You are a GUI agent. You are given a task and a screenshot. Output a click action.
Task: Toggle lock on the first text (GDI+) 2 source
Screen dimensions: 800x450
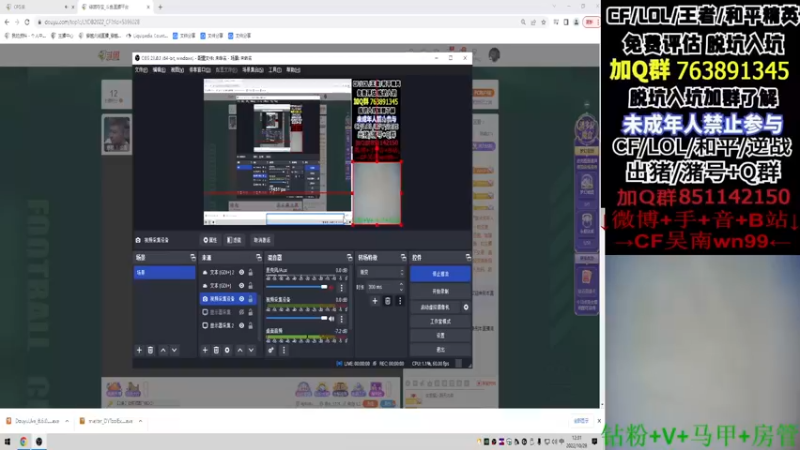click(x=251, y=272)
